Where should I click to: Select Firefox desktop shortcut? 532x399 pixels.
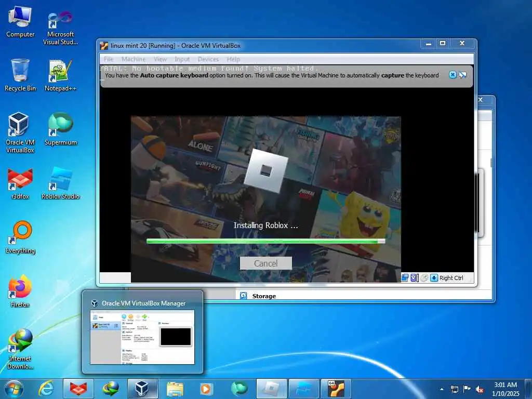20,291
